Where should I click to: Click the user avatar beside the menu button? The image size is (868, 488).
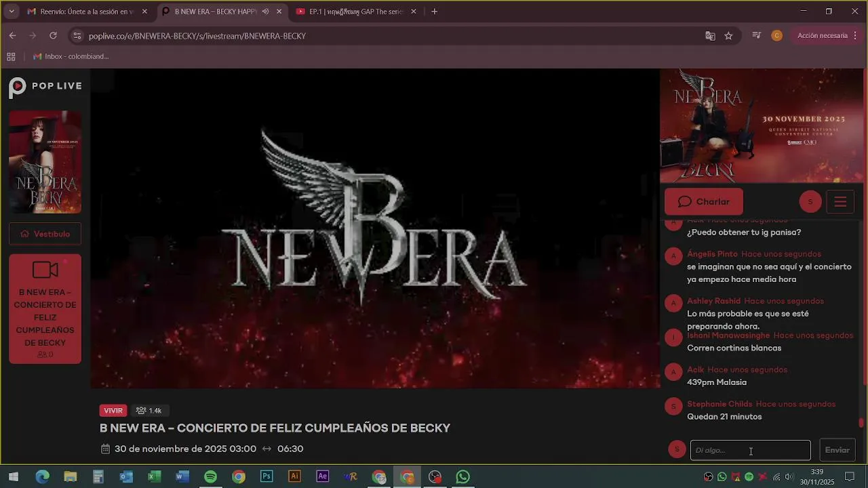(x=810, y=202)
